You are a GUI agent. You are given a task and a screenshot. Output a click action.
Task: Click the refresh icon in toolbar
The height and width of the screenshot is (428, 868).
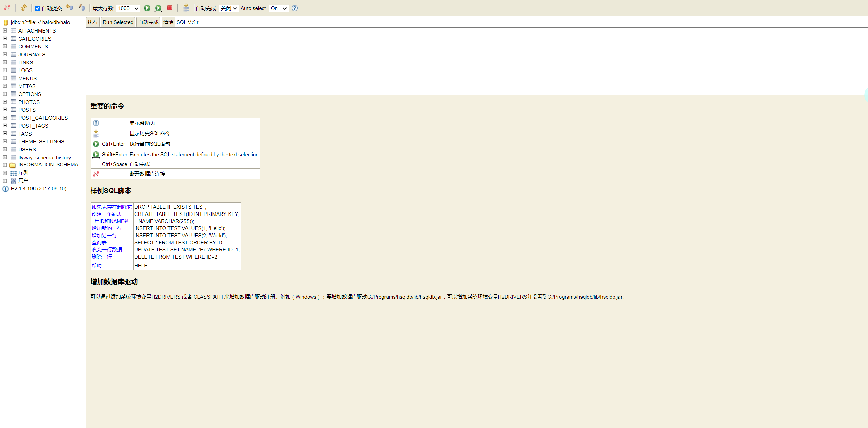[x=23, y=8]
